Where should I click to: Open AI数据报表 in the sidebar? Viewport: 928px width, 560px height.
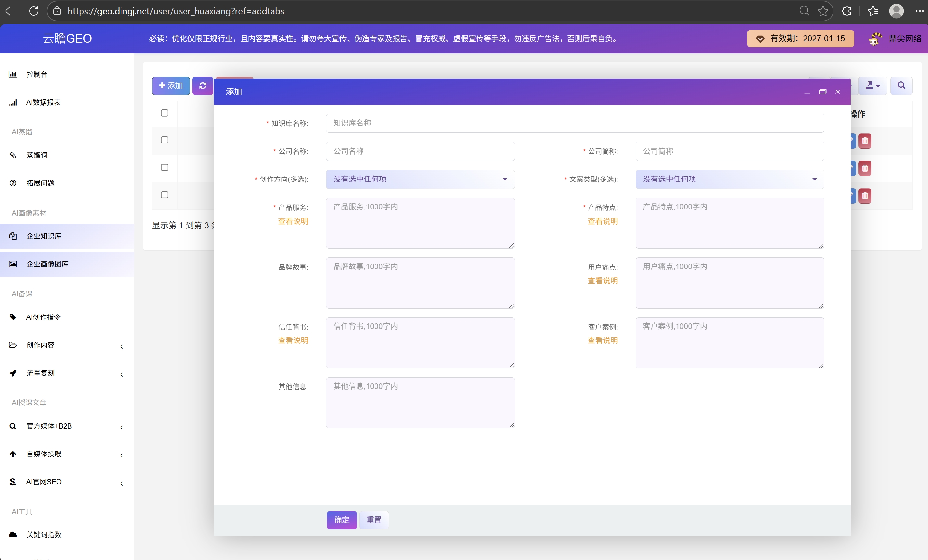click(x=67, y=102)
